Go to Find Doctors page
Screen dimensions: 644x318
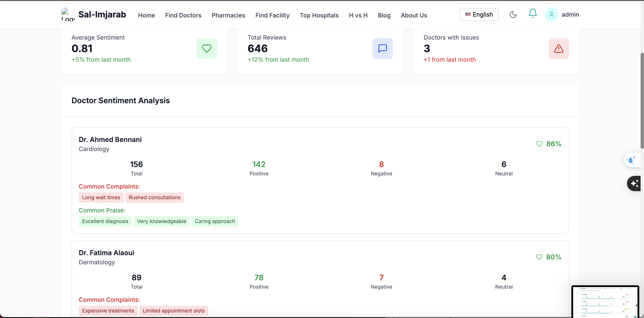(183, 15)
